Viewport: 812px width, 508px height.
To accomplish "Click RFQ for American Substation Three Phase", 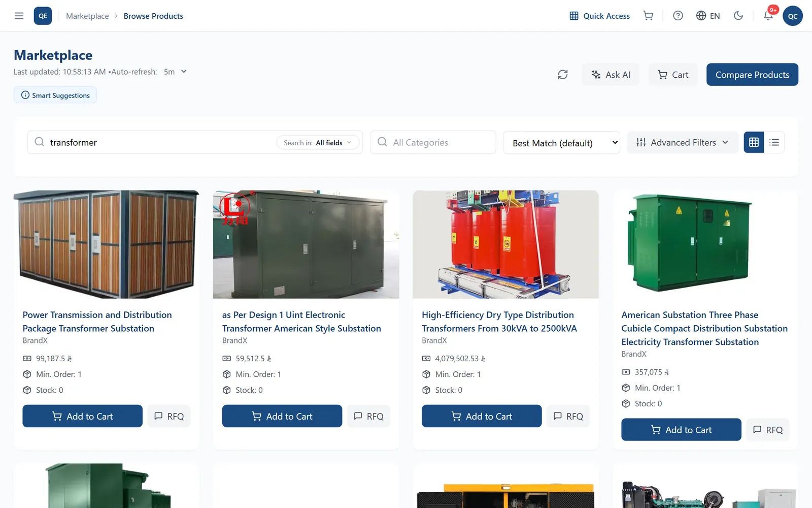I will click(x=768, y=430).
